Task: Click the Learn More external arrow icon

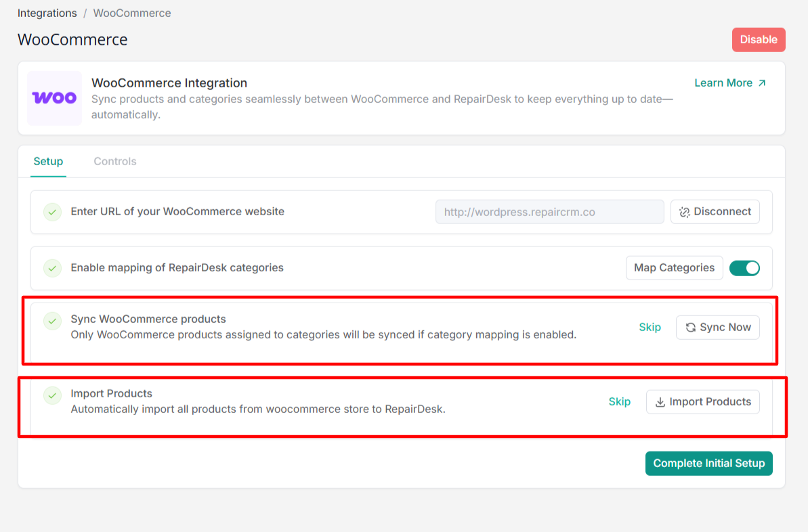Action: (x=762, y=83)
